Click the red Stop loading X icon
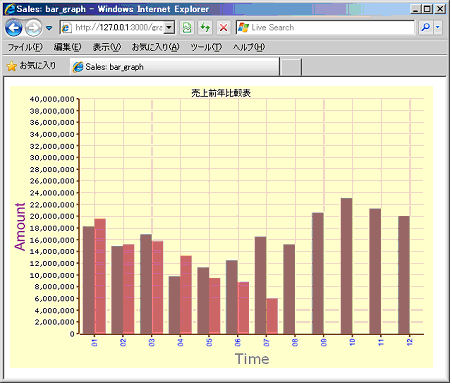The width and height of the screenshot is (452, 385). tap(223, 28)
